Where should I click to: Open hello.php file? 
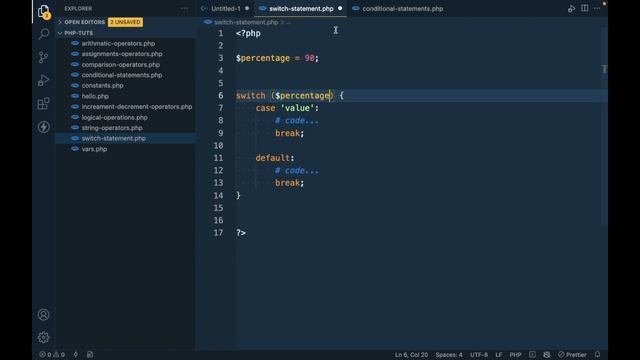(95, 96)
